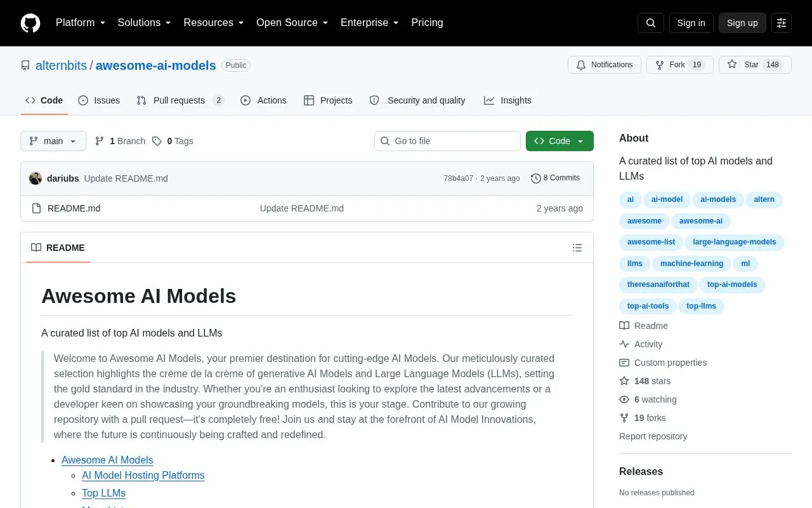Expand the Open Source menu

(292, 23)
